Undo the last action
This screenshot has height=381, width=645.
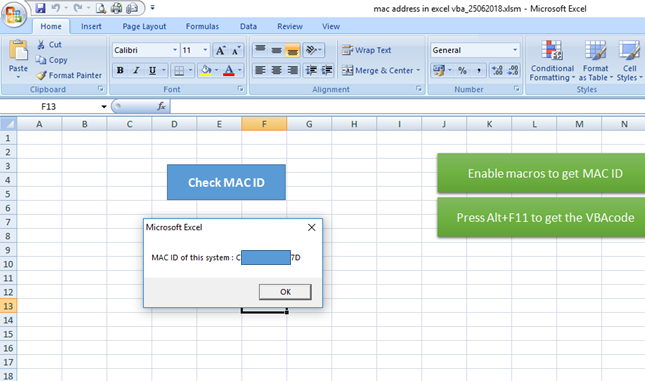[56, 8]
